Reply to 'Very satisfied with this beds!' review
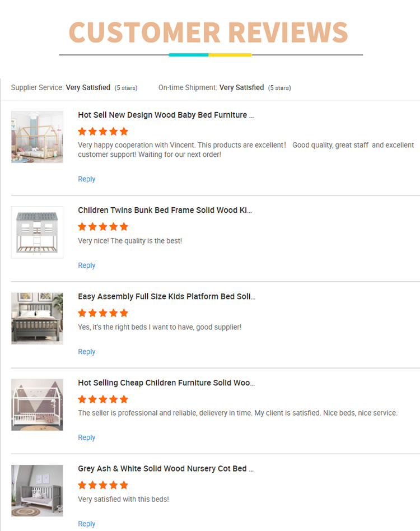This screenshot has height=531, width=420. (86, 524)
